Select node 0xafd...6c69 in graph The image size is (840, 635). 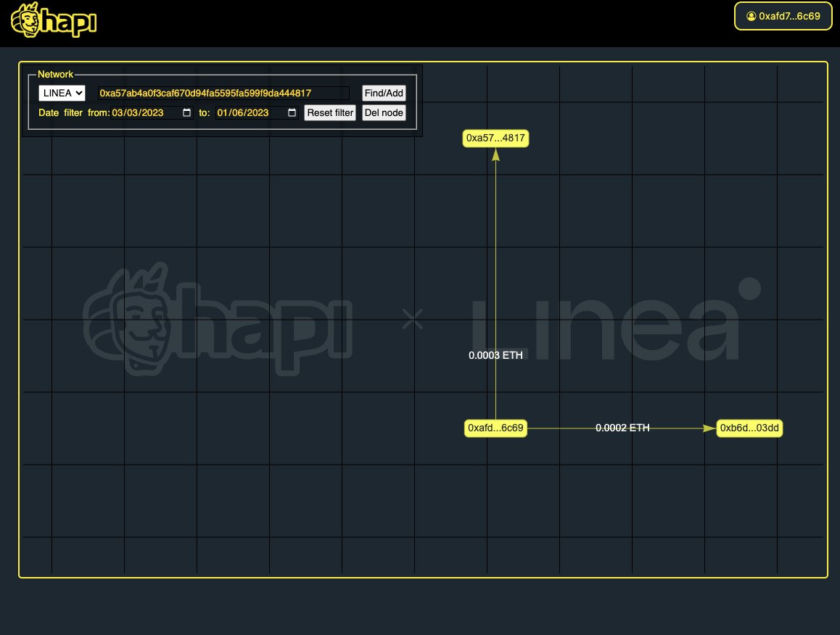click(495, 428)
